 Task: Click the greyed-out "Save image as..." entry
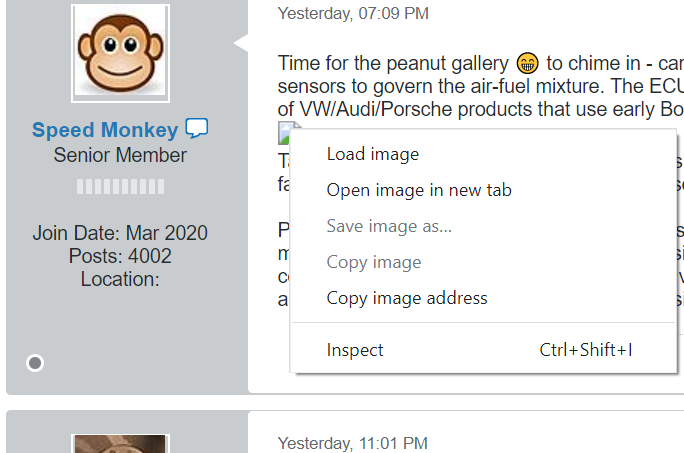tap(389, 226)
